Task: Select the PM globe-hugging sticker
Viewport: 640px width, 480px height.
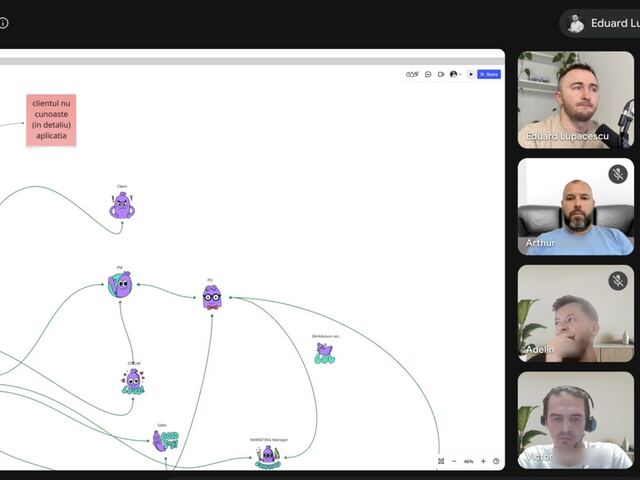Action: click(x=120, y=284)
